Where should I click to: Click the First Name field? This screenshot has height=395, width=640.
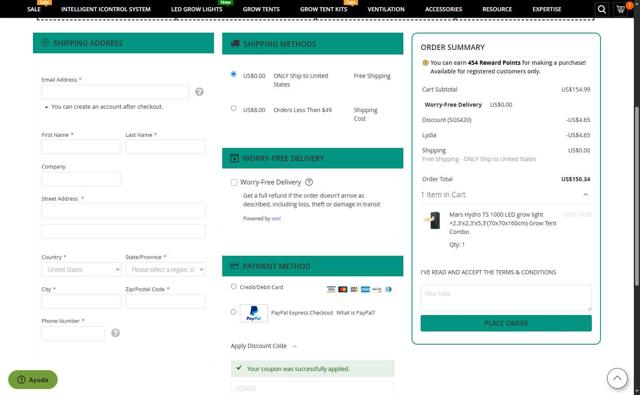pyautogui.click(x=81, y=147)
